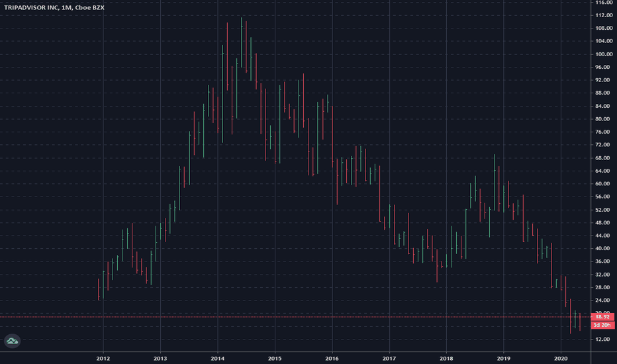Click the 2014 label on time axis

coord(218,359)
